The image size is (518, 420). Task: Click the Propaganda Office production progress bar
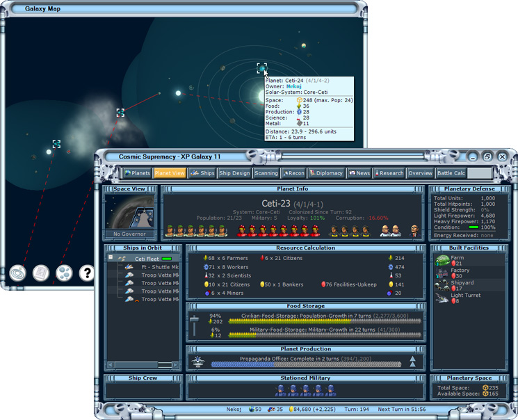(306, 364)
